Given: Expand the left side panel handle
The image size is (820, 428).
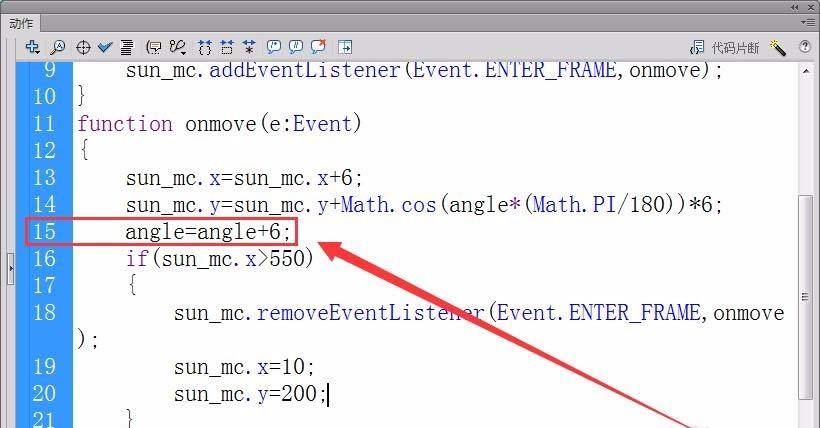Looking at the screenshot, I should click(x=10, y=268).
